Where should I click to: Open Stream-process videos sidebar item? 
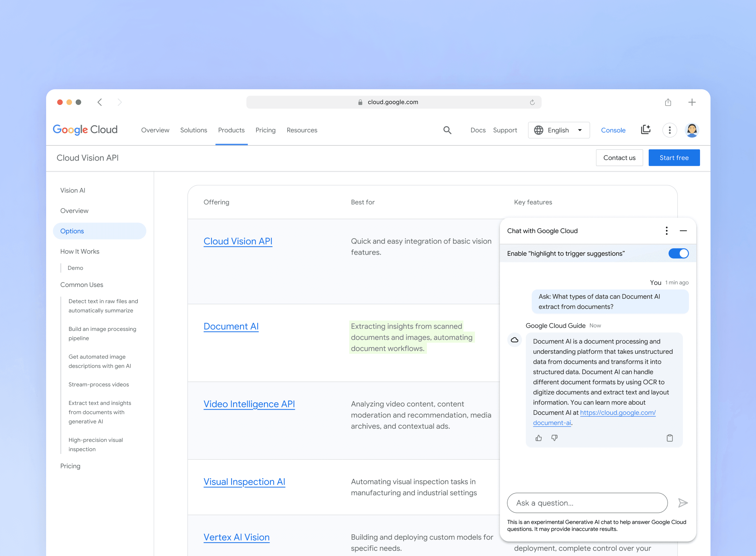pyautogui.click(x=99, y=384)
